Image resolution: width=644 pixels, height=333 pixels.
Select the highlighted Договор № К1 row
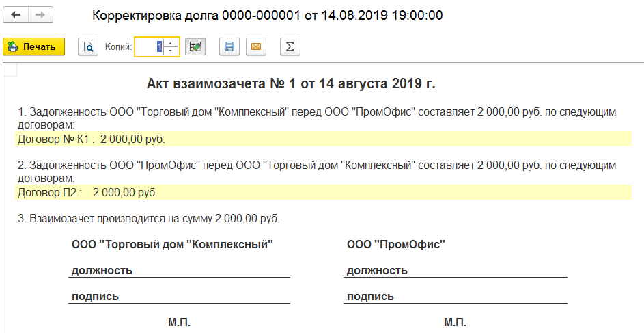click(x=323, y=139)
